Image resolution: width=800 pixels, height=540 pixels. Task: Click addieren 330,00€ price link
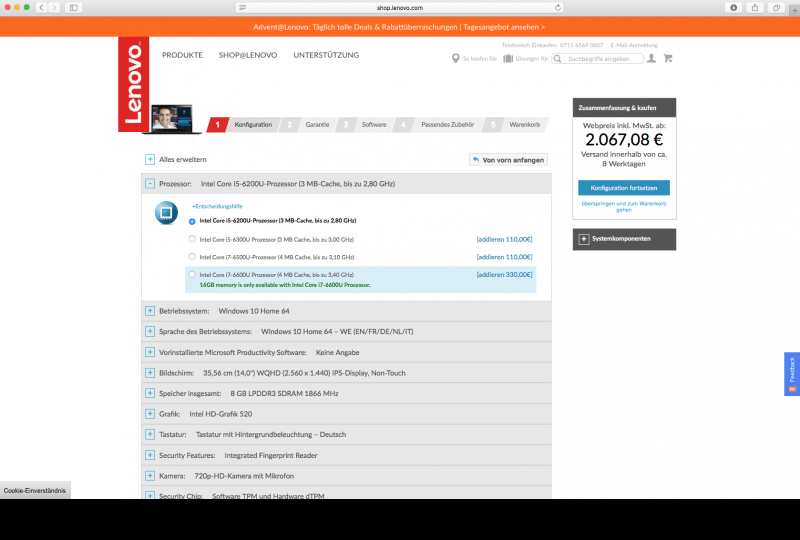pos(504,275)
